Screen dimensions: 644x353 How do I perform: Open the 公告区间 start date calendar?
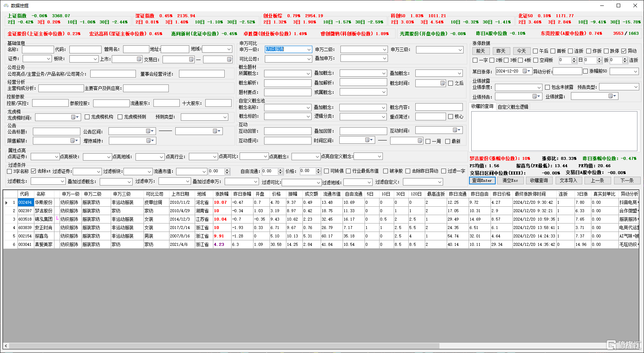coord(150,131)
